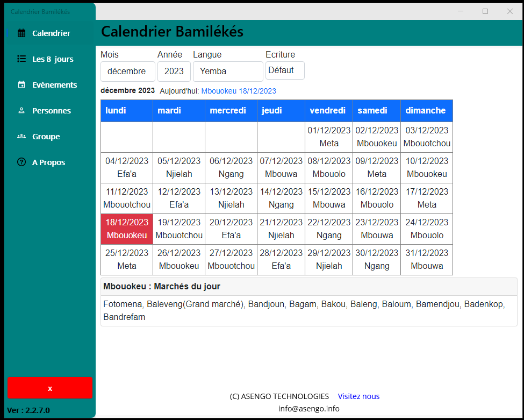Screen dimensions: 524x420
Task: Select the 13/12/2023 Njielah cell
Action: [231, 198]
